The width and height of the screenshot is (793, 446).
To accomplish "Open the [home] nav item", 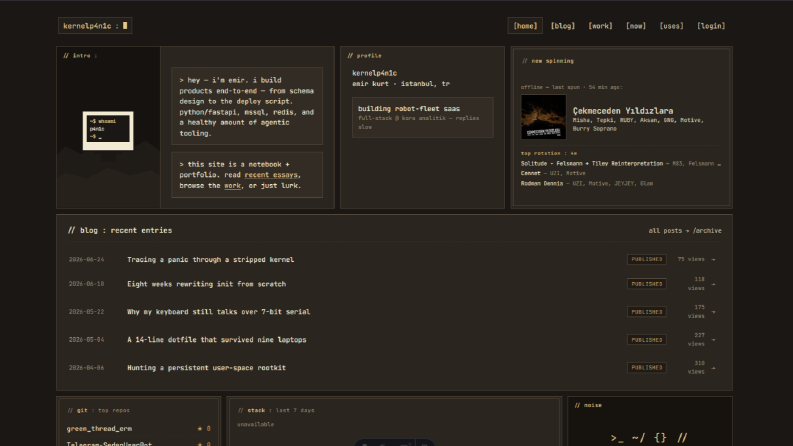I will [525, 26].
